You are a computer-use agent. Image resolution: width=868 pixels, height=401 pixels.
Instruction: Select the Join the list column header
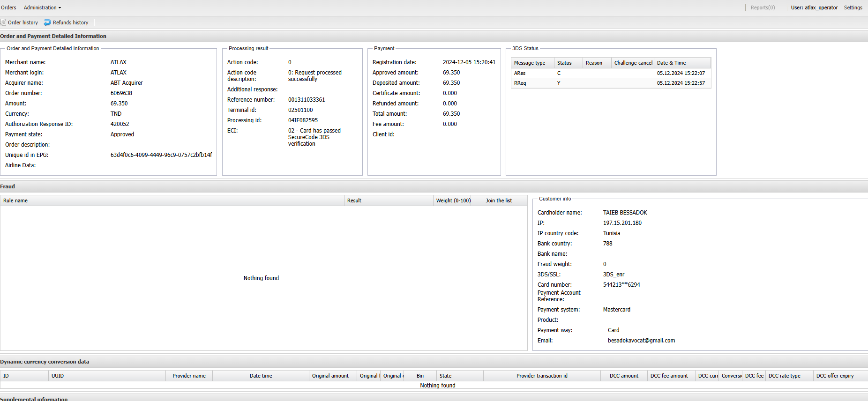(x=498, y=200)
